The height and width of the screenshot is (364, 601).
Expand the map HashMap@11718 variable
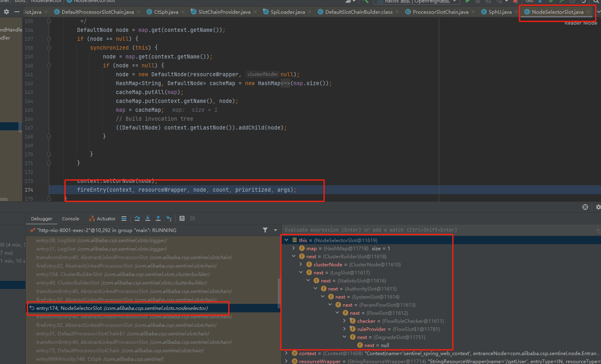[x=294, y=248]
